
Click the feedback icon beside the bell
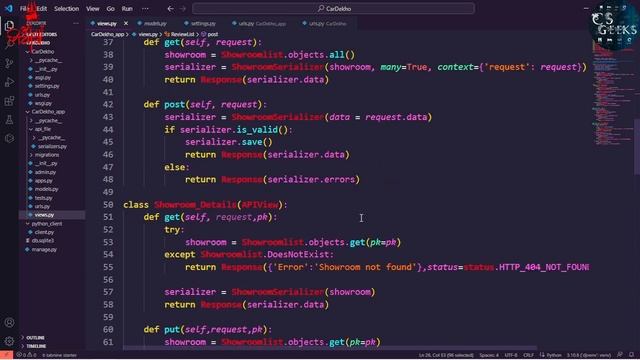pyautogui.click(x=620, y=355)
